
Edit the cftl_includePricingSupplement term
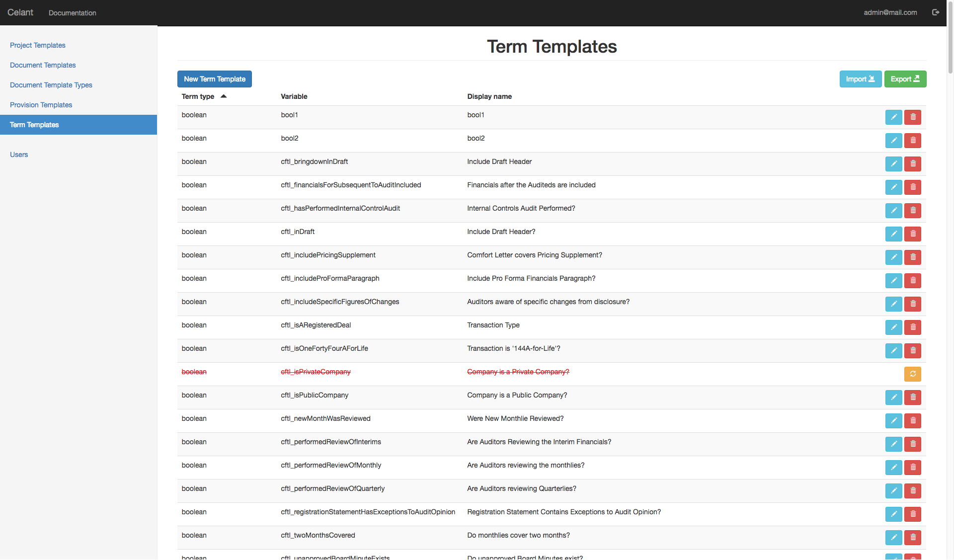click(893, 257)
